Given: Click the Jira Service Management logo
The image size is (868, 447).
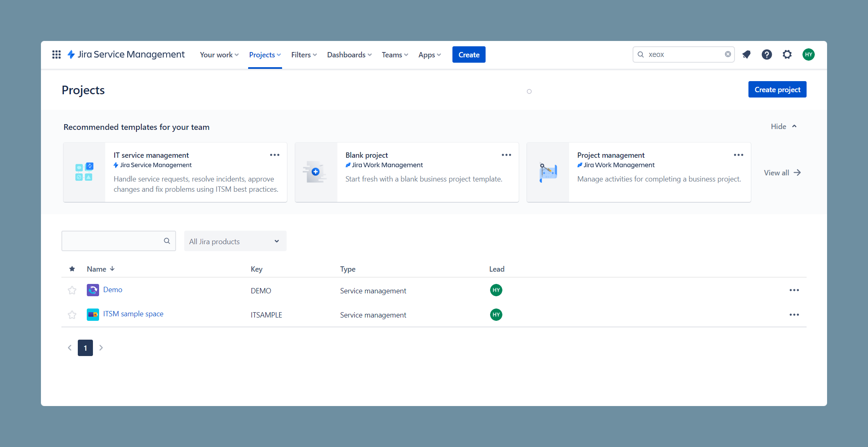Looking at the screenshot, I should 126,54.
